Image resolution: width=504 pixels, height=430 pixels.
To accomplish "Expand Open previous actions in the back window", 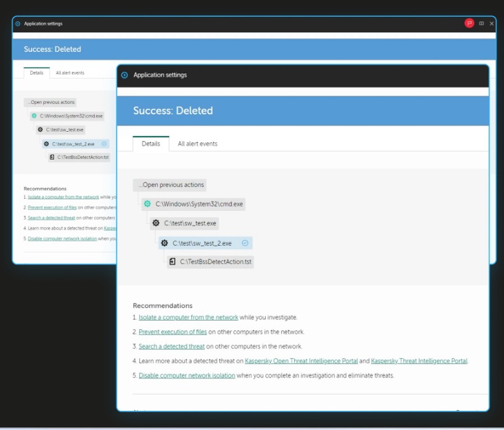I will tap(51, 102).
